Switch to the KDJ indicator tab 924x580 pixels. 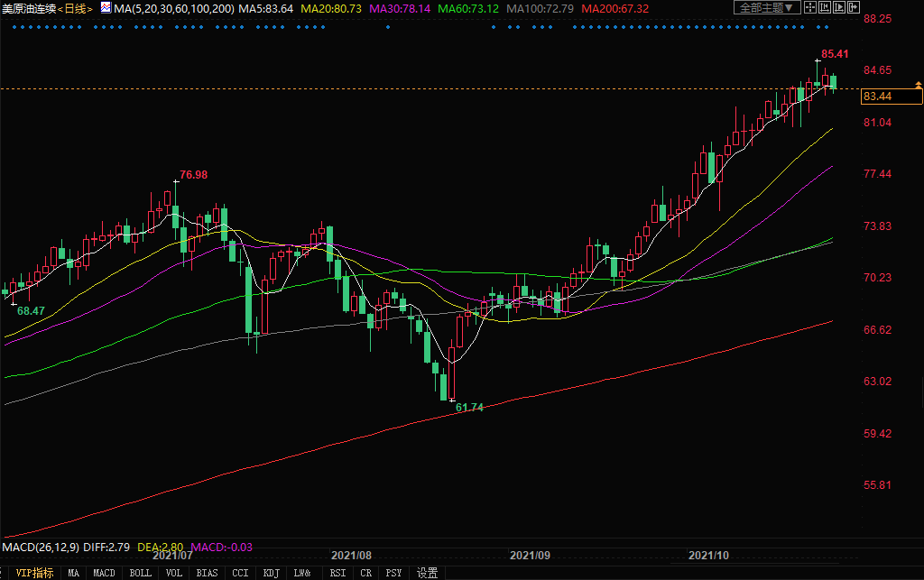tap(271, 573)
